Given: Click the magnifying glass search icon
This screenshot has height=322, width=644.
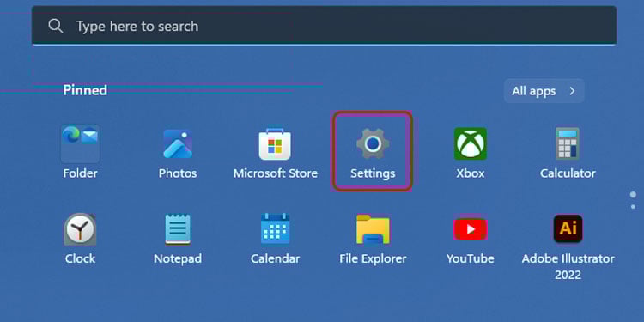Looking at the screenshot, I should [x=56, y=27].
